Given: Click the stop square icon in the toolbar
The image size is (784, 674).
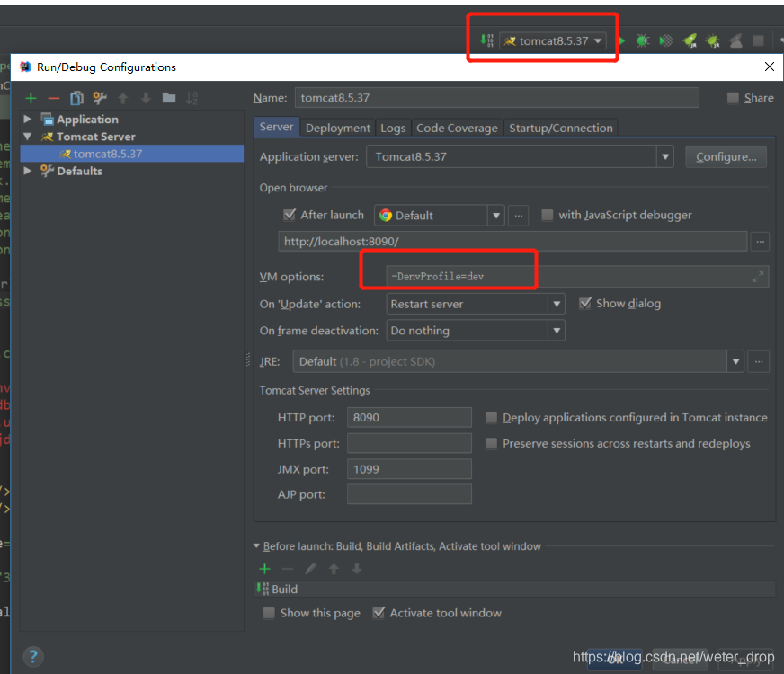Looking at the screenshot, I should (x=759, y=40).
